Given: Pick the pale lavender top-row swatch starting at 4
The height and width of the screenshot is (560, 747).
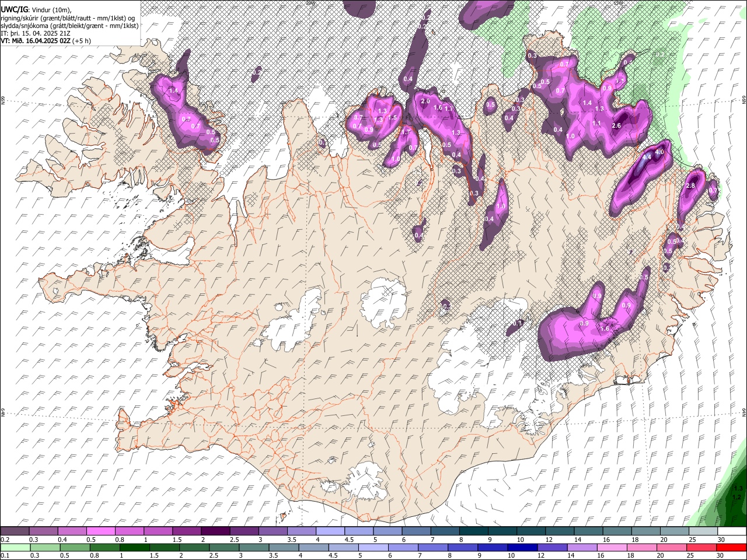Looking at the screenshot, I should [x=329, y=531].
